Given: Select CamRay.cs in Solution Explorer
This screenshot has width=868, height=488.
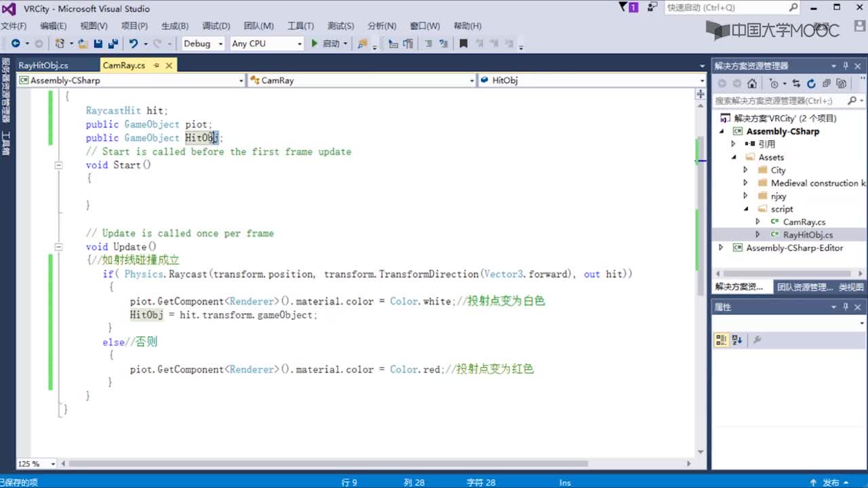Looking at the screenshot, I should 804,222.
